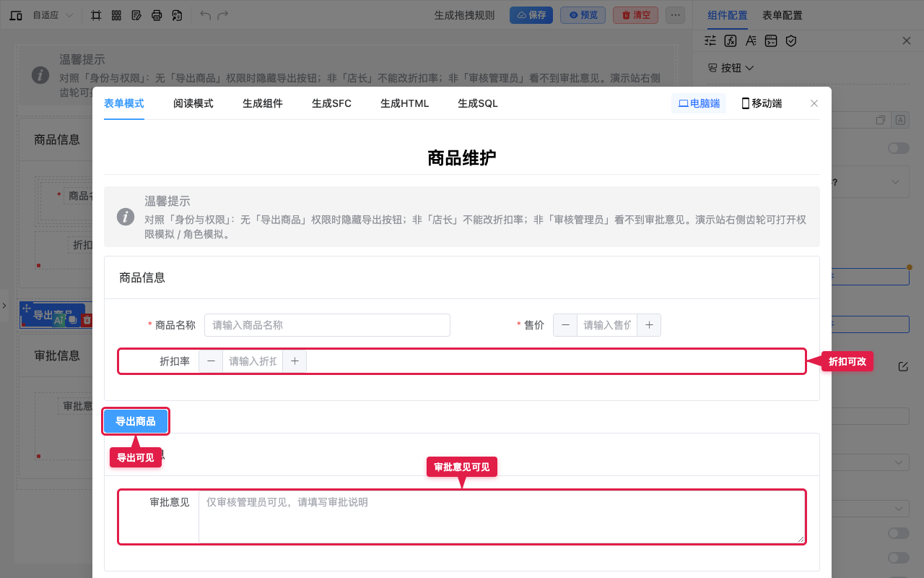
Task: Switch to the 表单配置 tab
Action: click(x=783, y=15)
